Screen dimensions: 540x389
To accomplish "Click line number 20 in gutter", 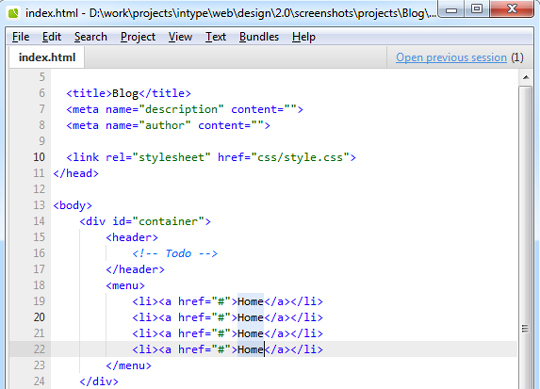I will [x=39, y=317].
